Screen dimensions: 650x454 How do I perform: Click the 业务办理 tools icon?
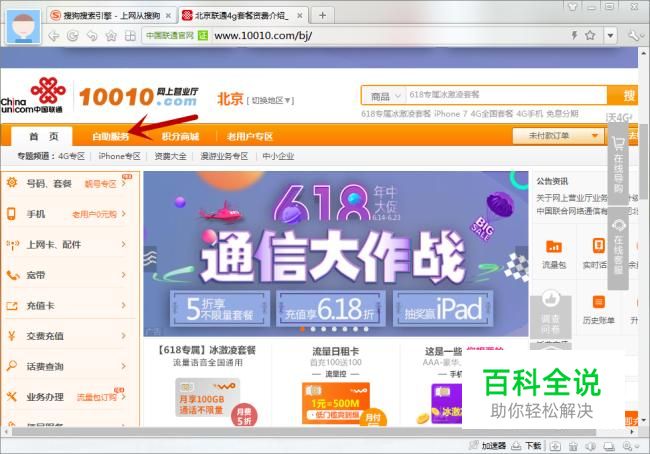click(x=12, y=397)
